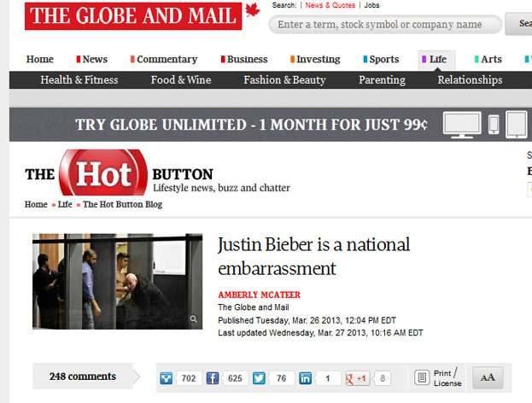Share article on LinkedIn icon

point(306,378)
